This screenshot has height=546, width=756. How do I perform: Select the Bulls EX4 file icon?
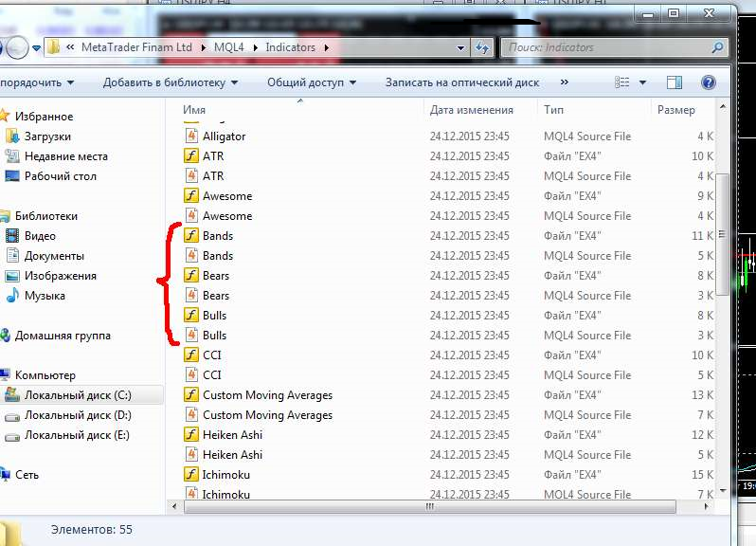click(x=191, y=315)
